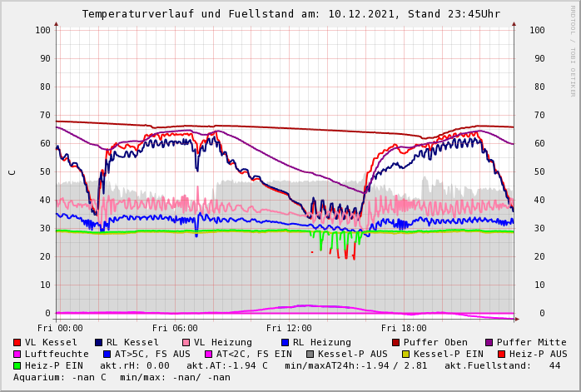Click the purple Puffer Mitte legend swatch
Image resolution: width=581 pixels, height=392 pixels.
click(x=489, y=342)
